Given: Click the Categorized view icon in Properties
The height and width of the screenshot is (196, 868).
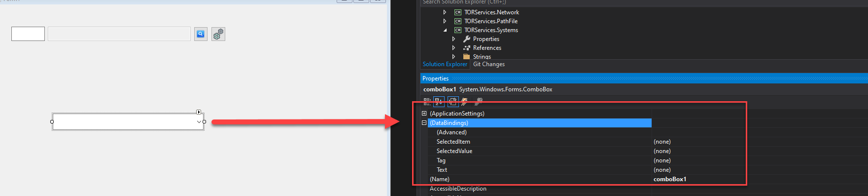Looking at the screenshot, I should coord(427,102).
